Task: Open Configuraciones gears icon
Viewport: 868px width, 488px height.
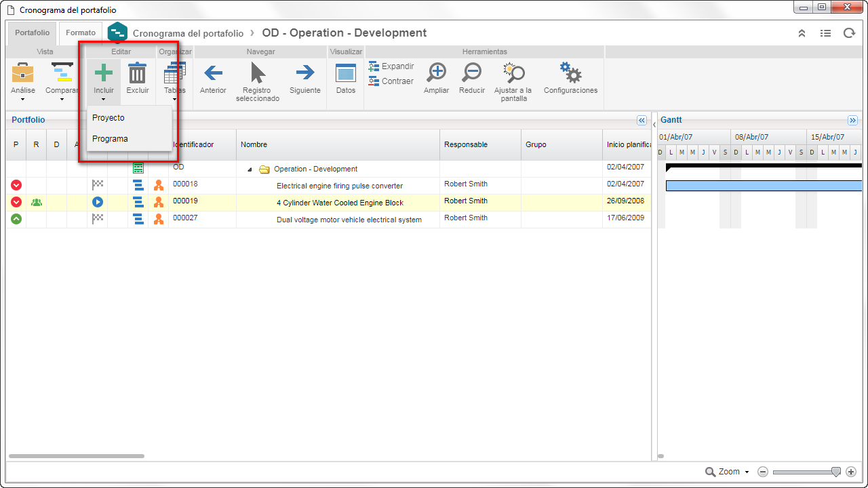Action: pos(570,72)
